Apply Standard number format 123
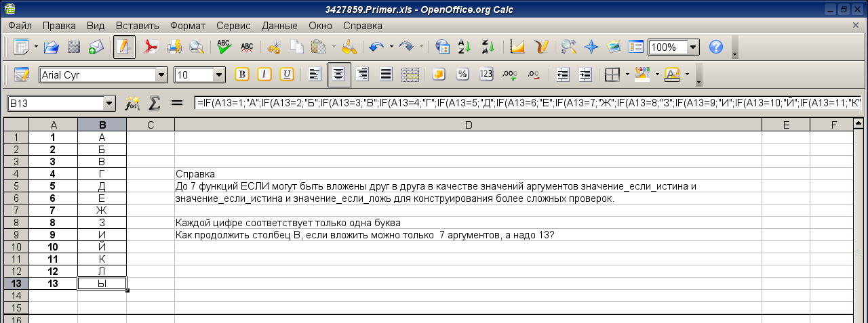The image size is (868, 323). click(x=486, y=74)
